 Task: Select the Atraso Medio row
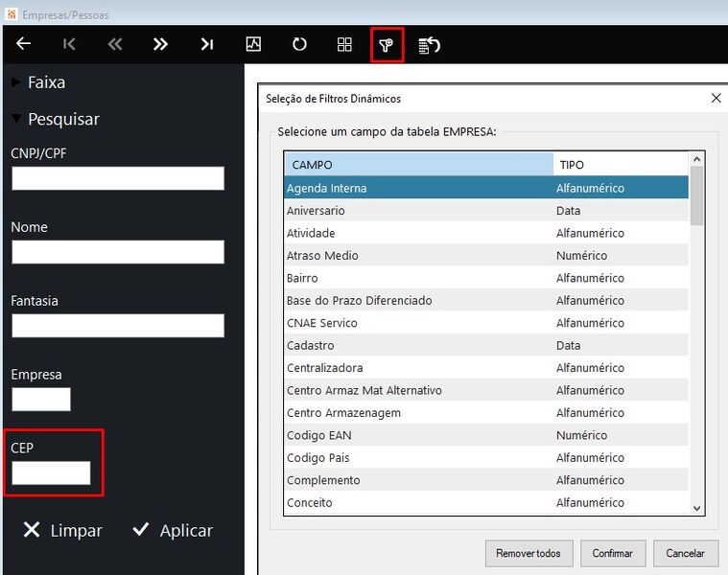(486, 256)
